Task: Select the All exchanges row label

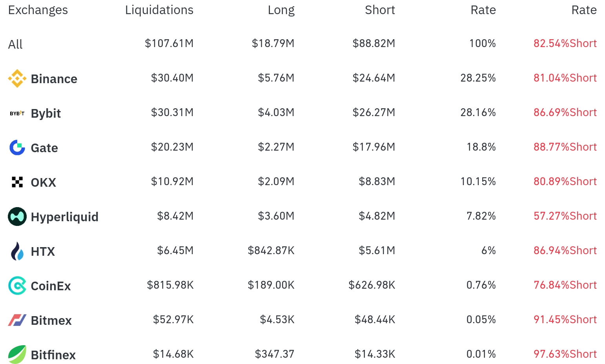Action: pos(15,44)
